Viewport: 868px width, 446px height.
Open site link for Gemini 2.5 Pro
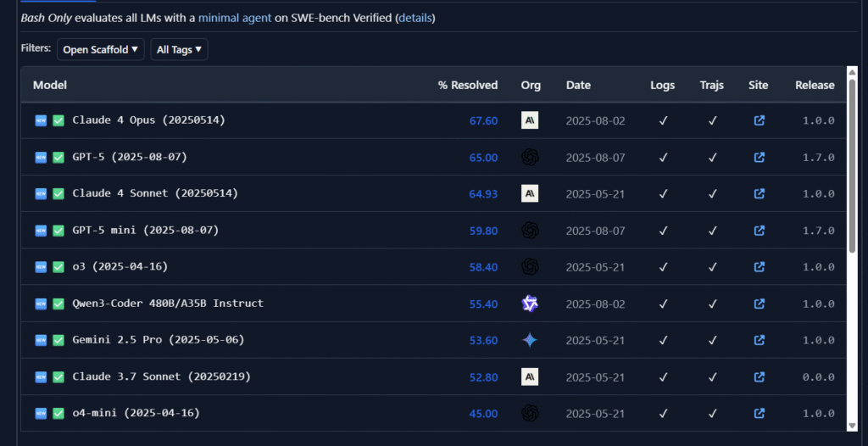759,340
